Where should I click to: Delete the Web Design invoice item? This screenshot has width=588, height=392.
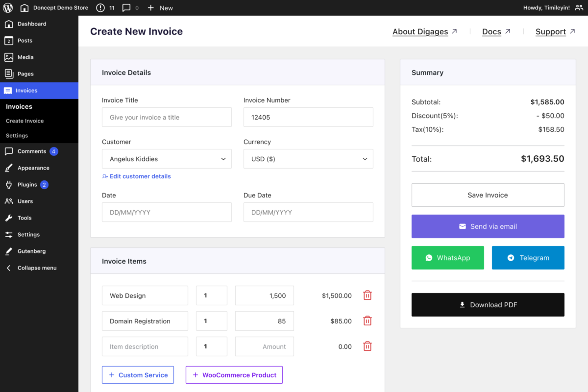(367, 295)
